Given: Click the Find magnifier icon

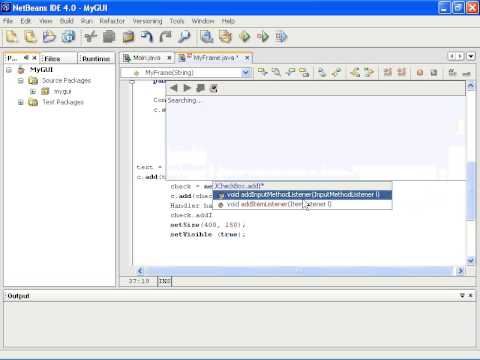Looking at the screenshot, I should pos(184,36).
